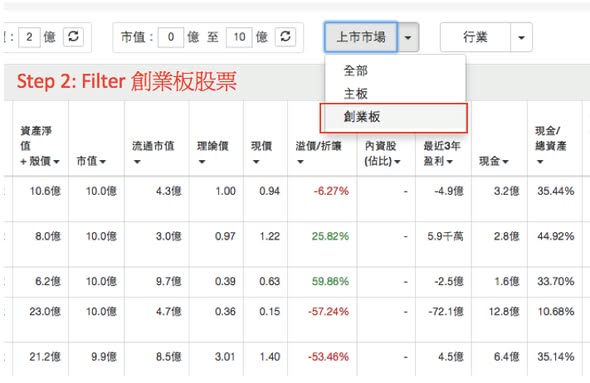Screen dimensions: 590x383
Task: Click the 0.94 current price cell
Action: click(269, 191)
